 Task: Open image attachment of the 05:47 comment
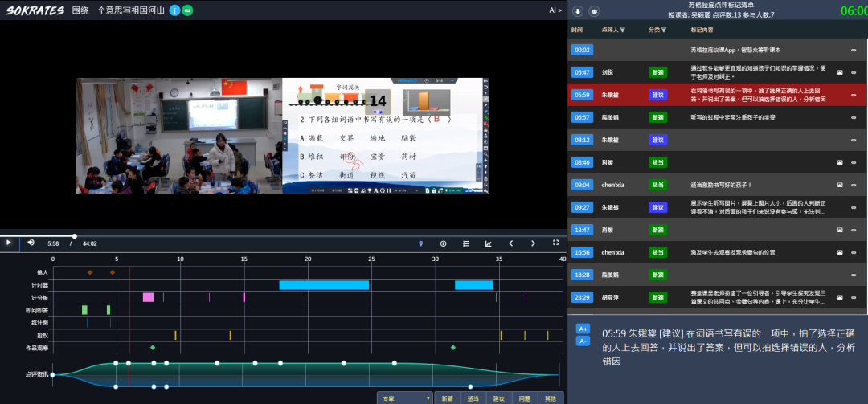840,72
